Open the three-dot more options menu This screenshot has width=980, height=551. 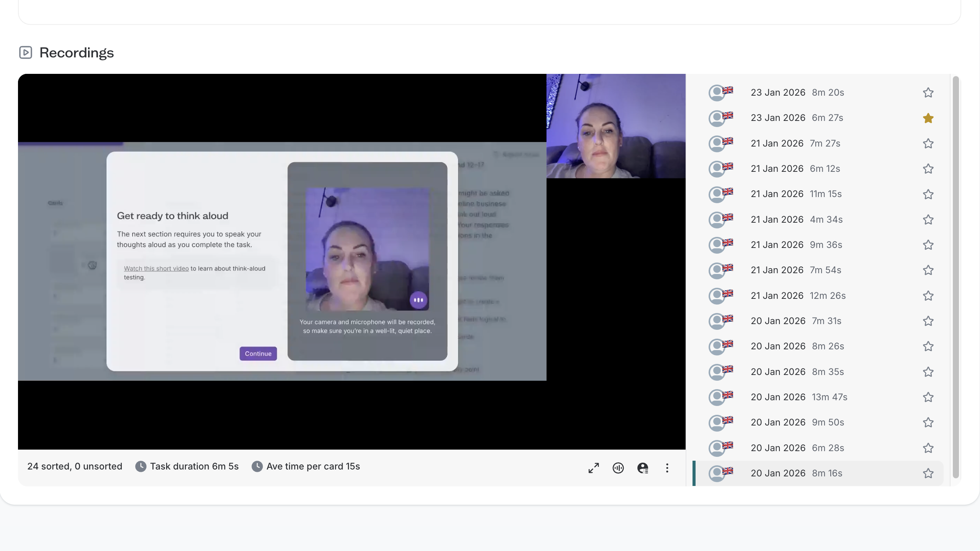(x=667, y=468)
